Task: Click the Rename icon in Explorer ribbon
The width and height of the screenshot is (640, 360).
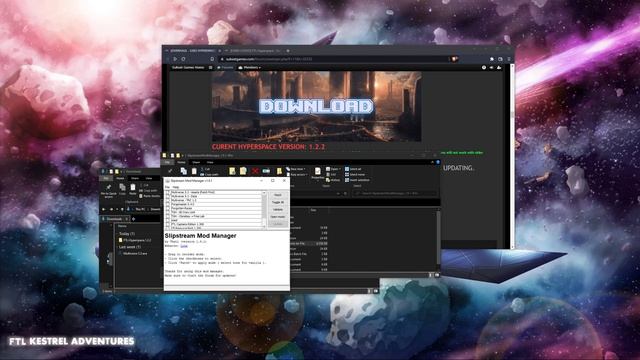Action: [x=267, y=171]
